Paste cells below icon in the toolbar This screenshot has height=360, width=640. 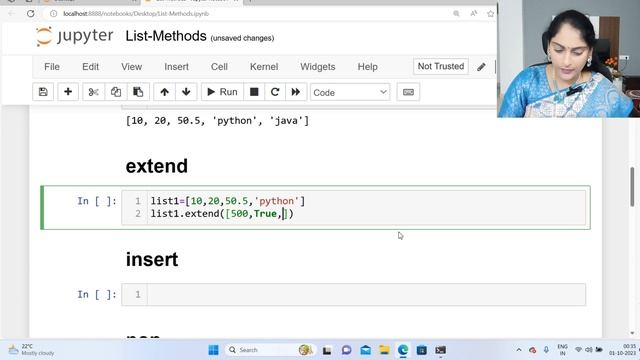(138, 92)
